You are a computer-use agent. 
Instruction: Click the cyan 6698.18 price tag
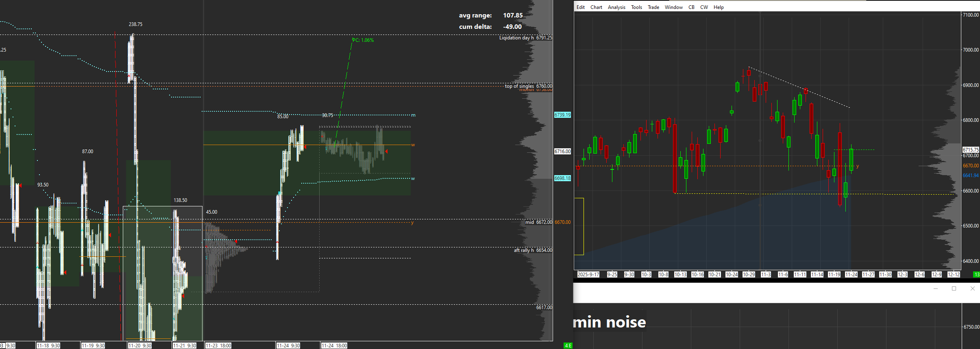(x=562, y=178)
